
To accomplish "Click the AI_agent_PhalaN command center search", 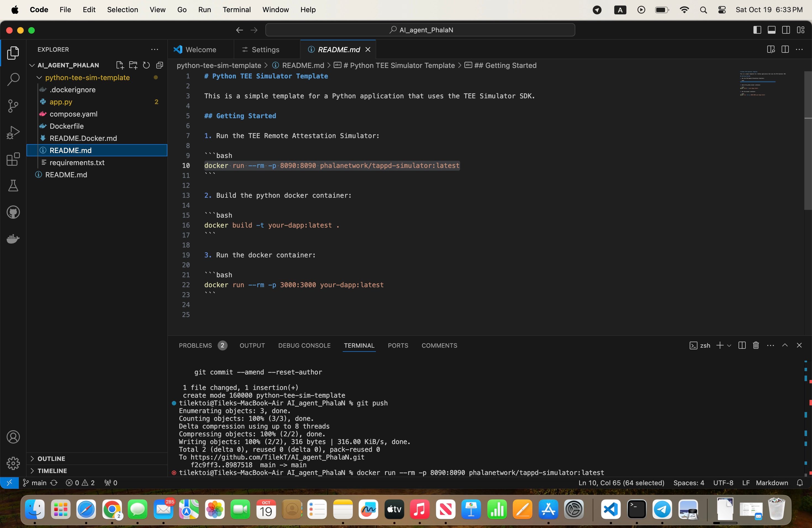I will pyautogui.click(x=420, y=30).
